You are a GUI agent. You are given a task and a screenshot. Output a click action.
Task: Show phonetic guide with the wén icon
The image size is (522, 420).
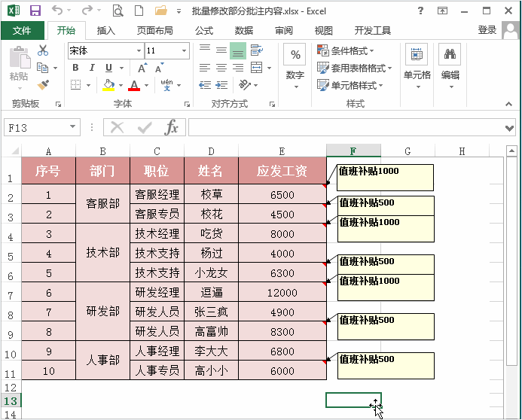coord(166,85)
